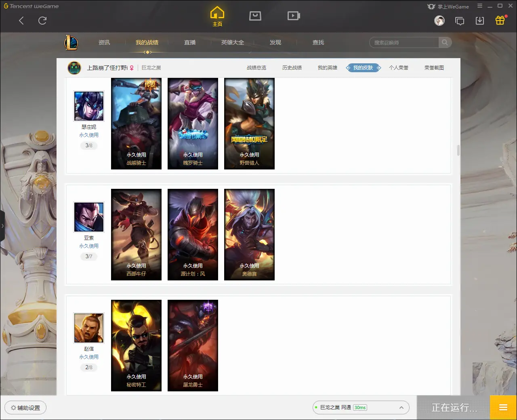Open the 战熊骑士 skin card
517x420 pixels.
coord(136,124)
